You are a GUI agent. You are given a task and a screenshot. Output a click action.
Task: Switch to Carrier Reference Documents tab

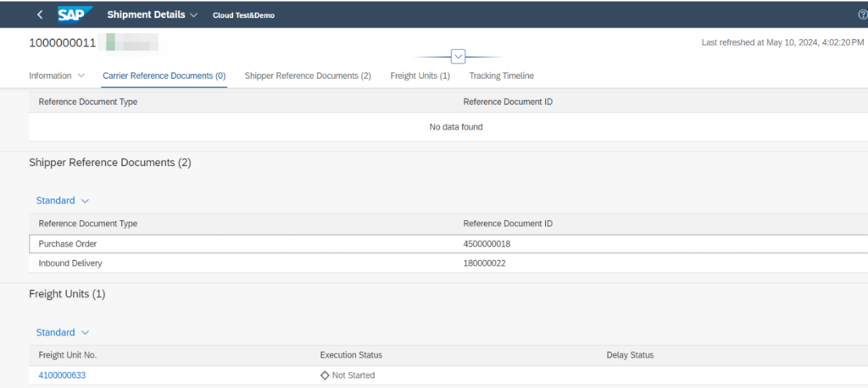(164, 75)
